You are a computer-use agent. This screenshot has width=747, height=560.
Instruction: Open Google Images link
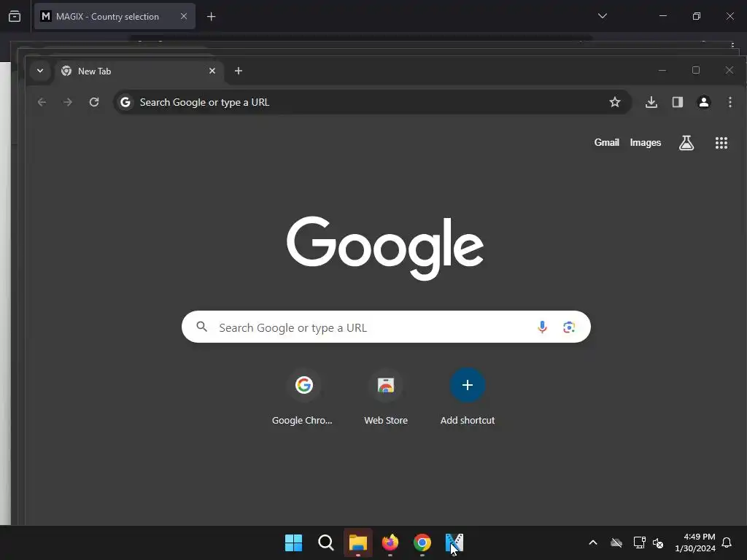tap(645, 142)
